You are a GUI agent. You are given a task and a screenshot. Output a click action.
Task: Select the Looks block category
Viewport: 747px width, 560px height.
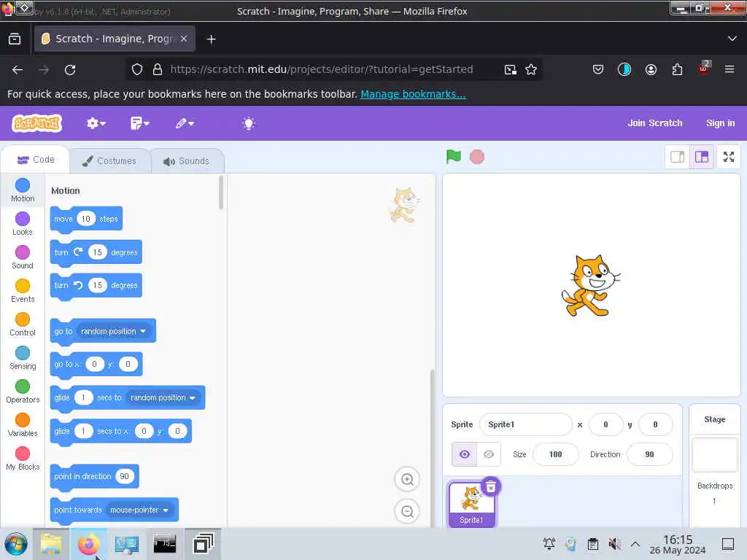click(23, 224)
